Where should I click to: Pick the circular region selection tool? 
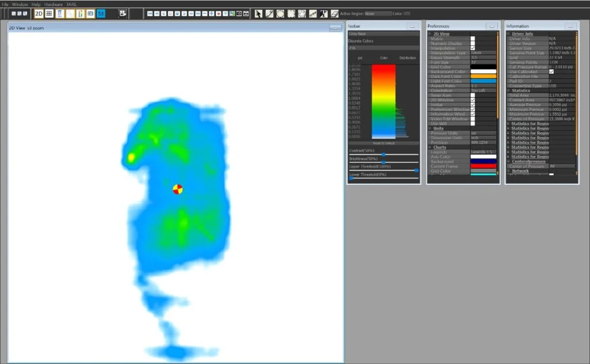280,13
